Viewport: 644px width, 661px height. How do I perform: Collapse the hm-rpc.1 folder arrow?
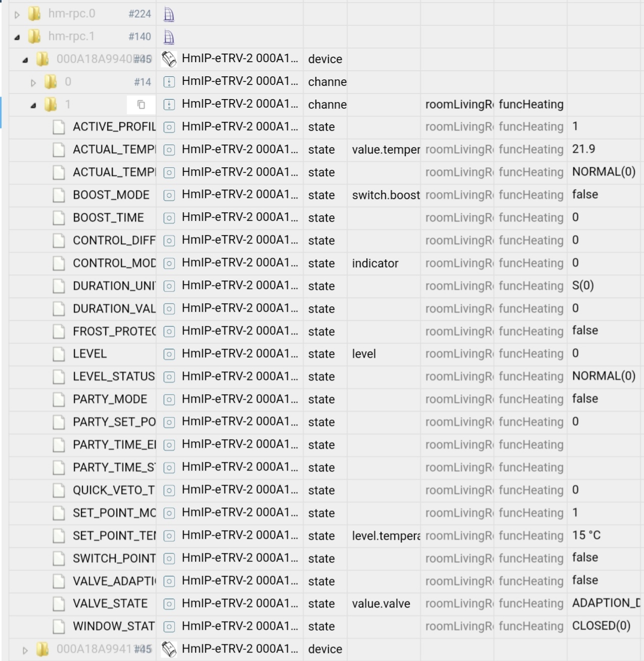coord(17,37)
